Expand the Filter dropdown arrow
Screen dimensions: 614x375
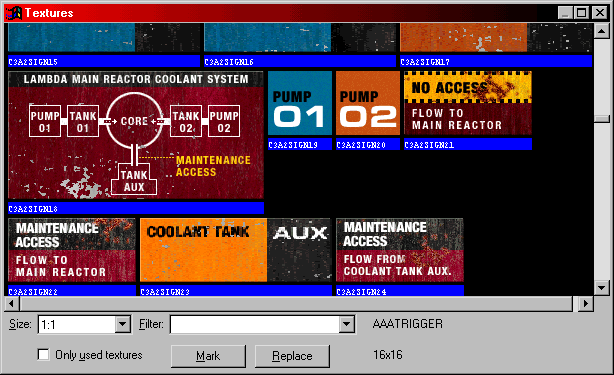[347, 325]
